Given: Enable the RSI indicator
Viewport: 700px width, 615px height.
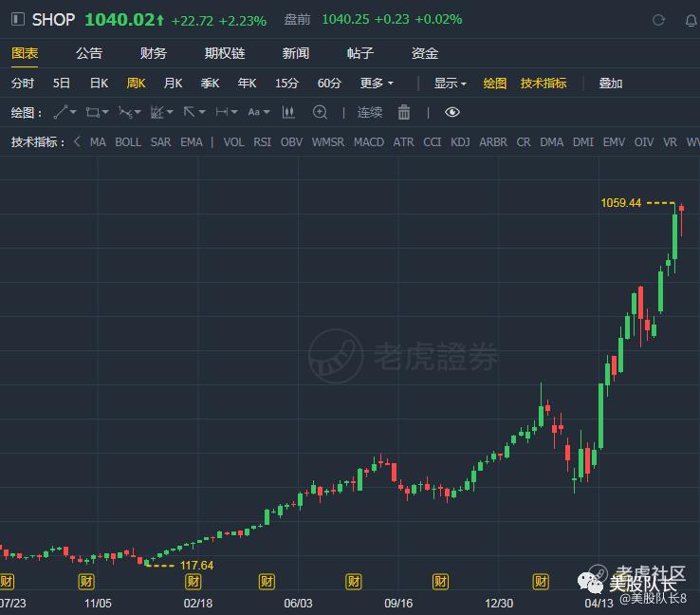Looking at the screenshot, I should pos(262,142).
